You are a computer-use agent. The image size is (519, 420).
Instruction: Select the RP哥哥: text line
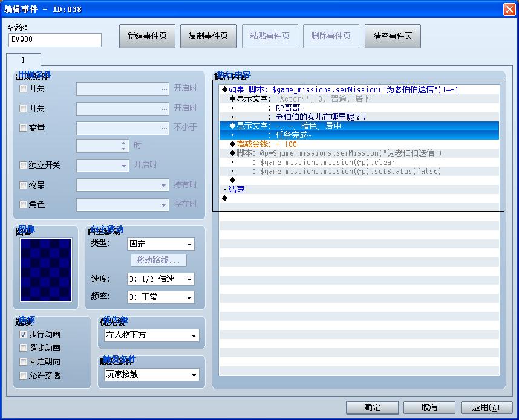click(359, 108)
